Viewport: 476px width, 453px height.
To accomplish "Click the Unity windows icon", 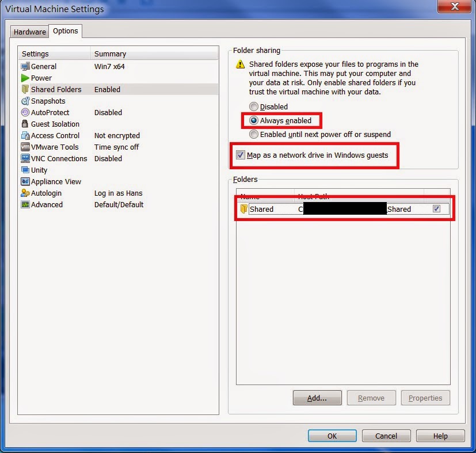I will 25,170.
